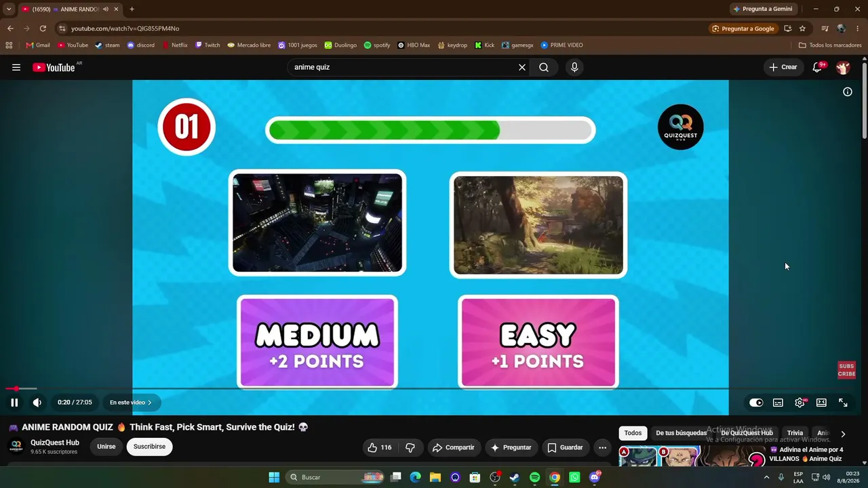Bookmark this page with the star
This screenshot has width=868, height=488.
[802, 28]
